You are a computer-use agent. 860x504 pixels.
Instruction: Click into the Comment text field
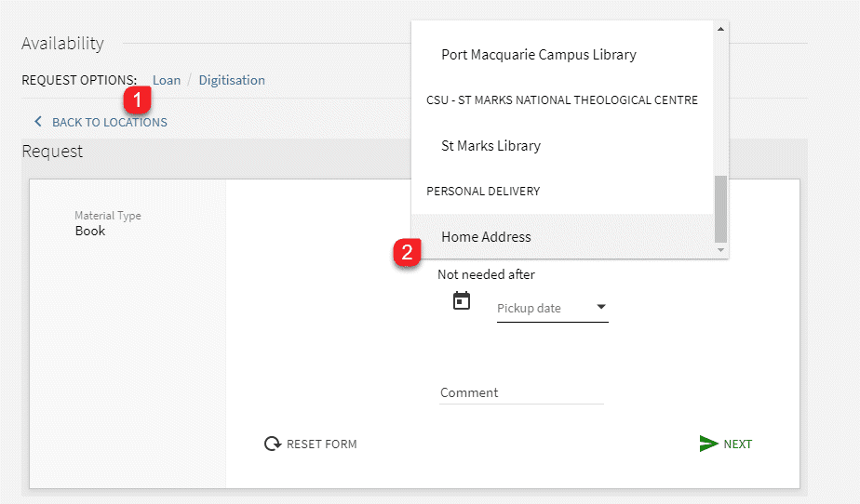click(521, 392)
